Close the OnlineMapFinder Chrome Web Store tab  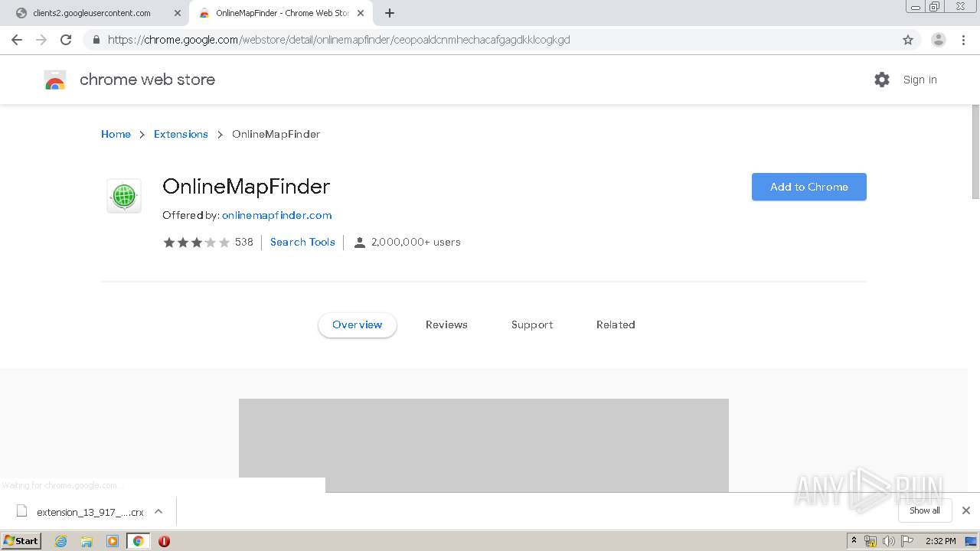click(x=361, y=13)
